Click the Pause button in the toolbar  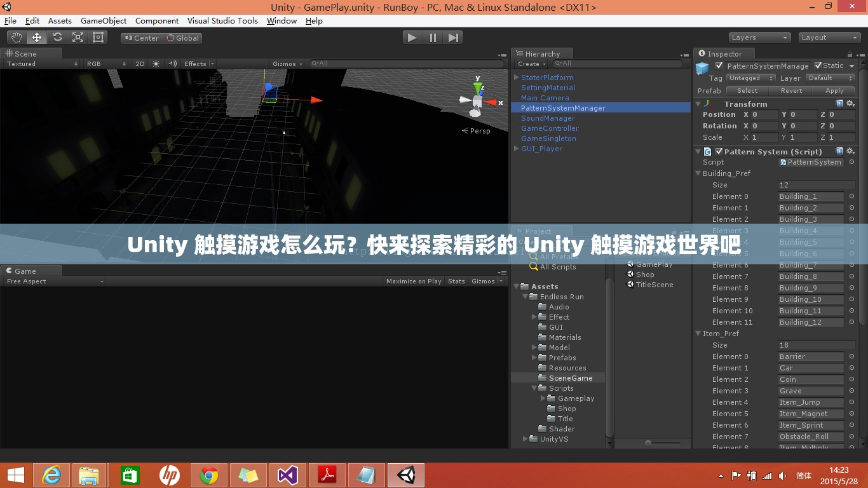[433, 37]
